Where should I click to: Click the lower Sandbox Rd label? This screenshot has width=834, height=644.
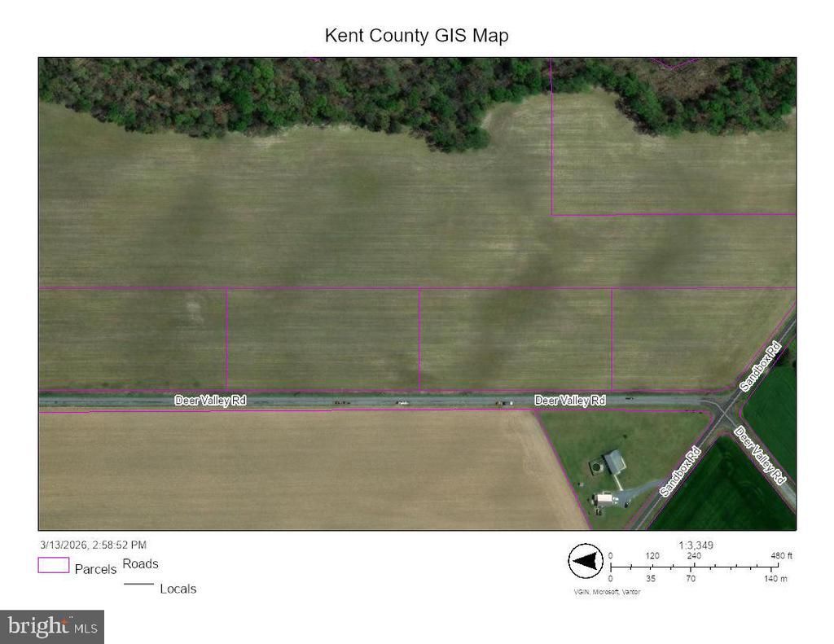pyautogui.click(x=680, y=471)
